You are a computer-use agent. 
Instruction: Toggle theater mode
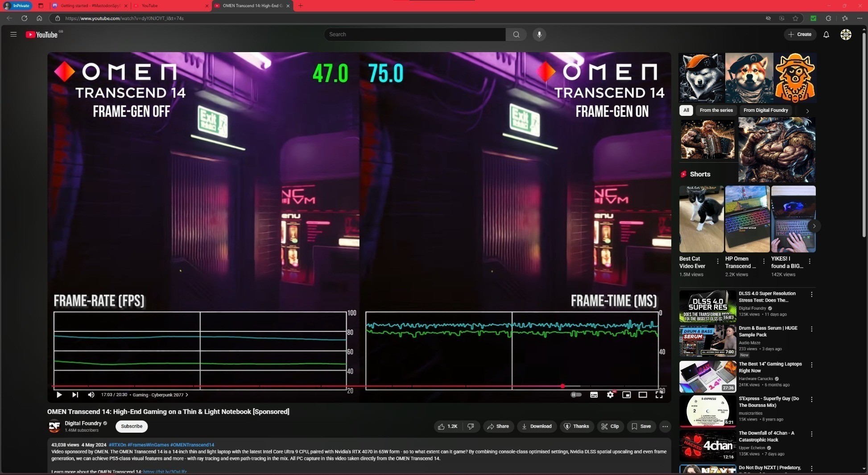click(x=643, y=395)
